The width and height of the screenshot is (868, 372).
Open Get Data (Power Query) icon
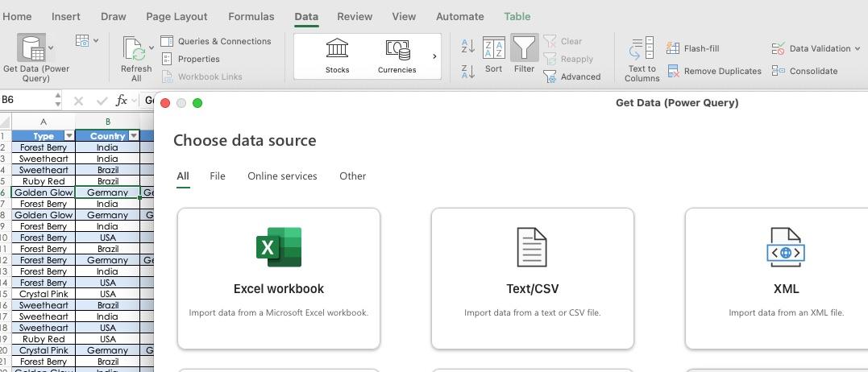click(31, 48)
